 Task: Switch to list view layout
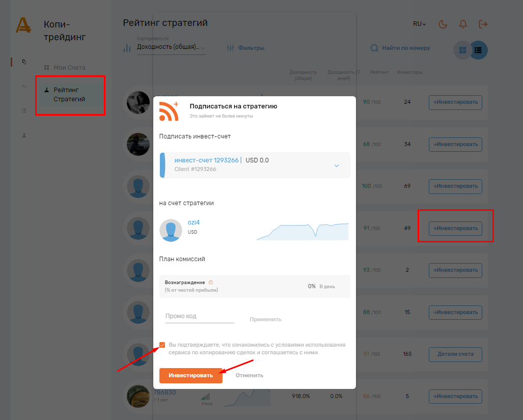click(478, 50)
